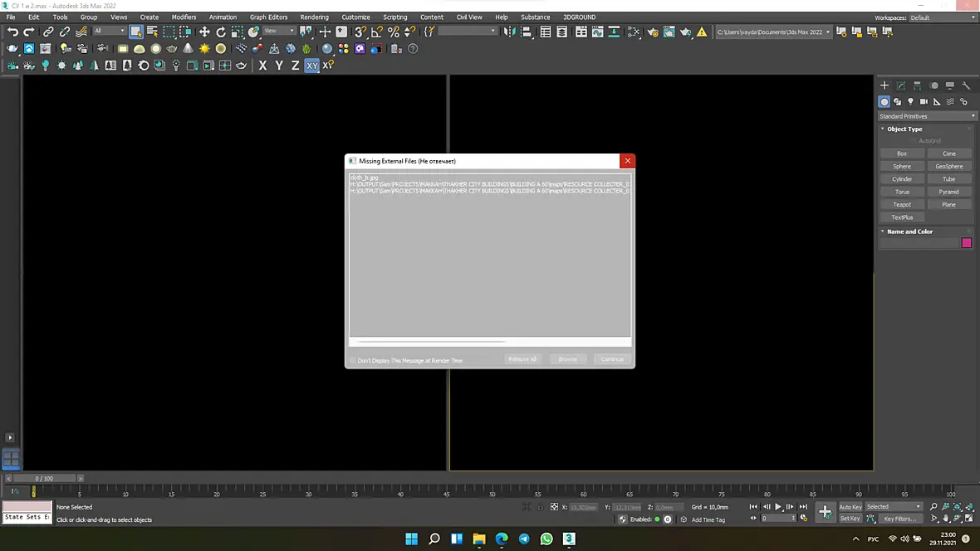Open the Standard Primitives dropdown
The width and height of the screenshot is (980, 551).
click(x=927, y=116)
